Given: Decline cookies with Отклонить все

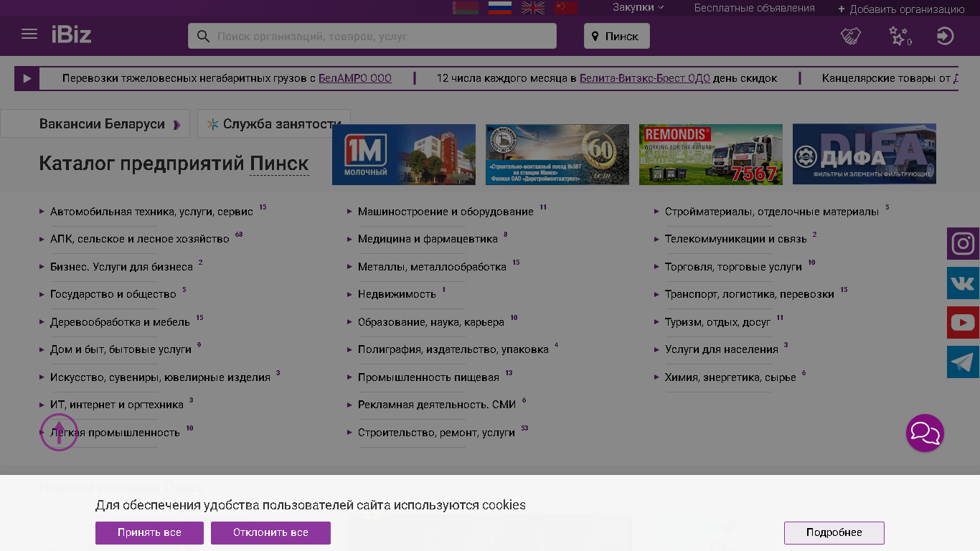Looking at the screenshot, I should coord(270,532).
